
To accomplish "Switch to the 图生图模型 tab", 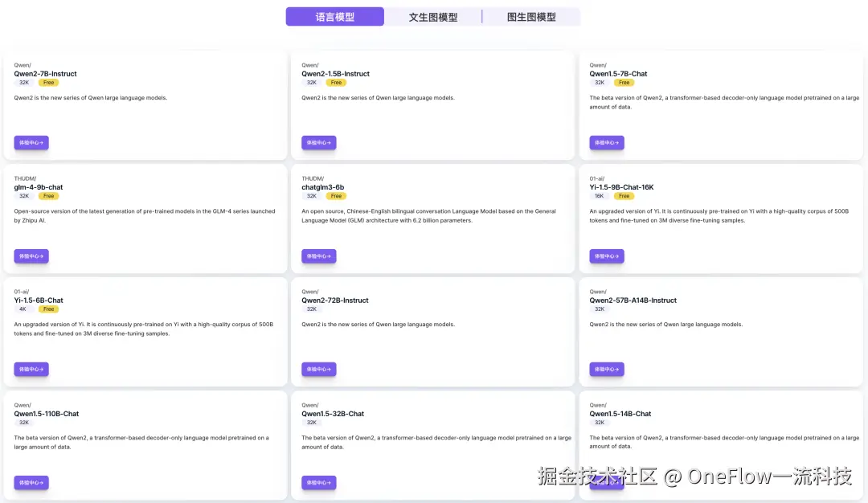I will pyautogui.click(x=531, y=17).
